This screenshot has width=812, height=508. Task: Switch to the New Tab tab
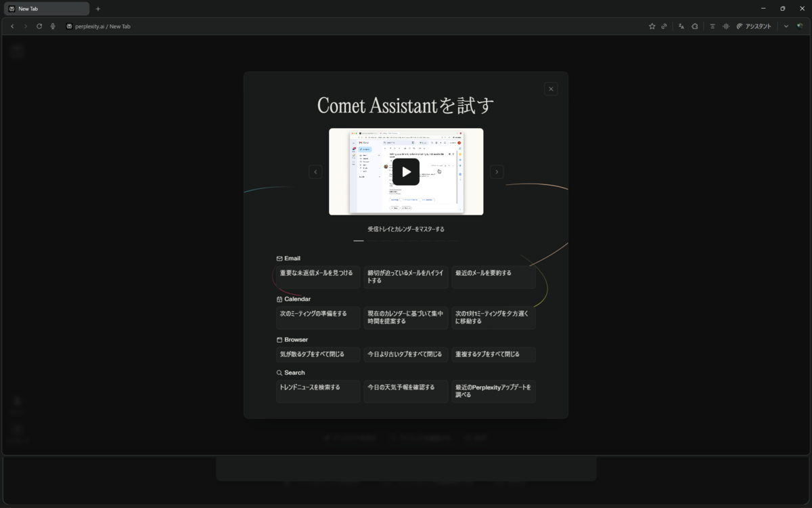click(46, 8)
